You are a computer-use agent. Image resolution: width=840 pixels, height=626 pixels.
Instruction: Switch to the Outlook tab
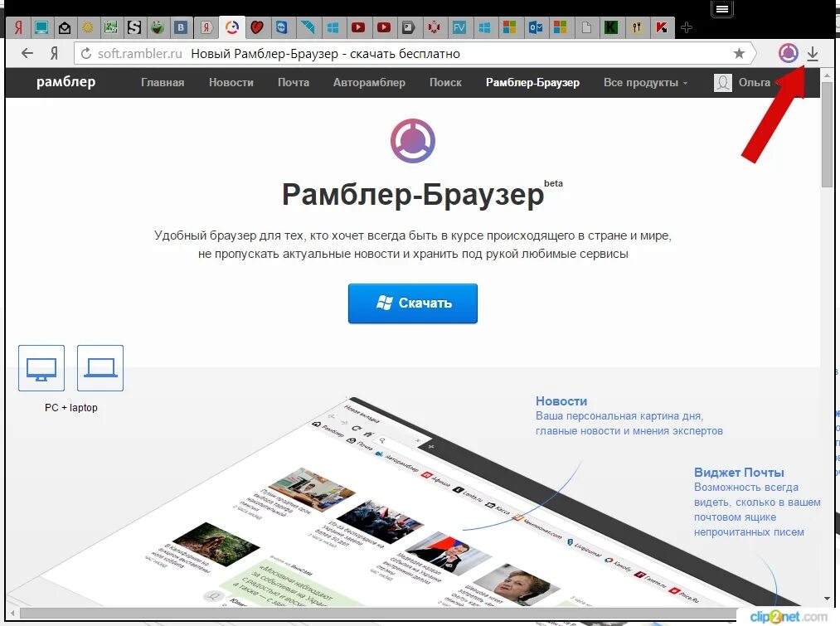[x=535, y=27]
